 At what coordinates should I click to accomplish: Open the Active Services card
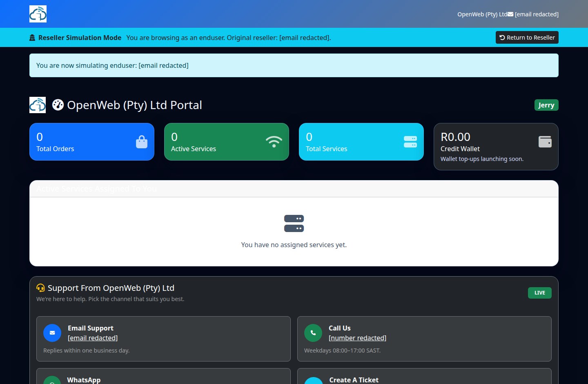click(227, 142)
